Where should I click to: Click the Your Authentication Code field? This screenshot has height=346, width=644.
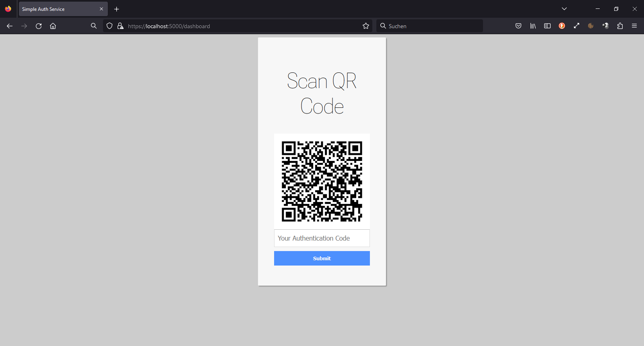(x=322, y=238)
